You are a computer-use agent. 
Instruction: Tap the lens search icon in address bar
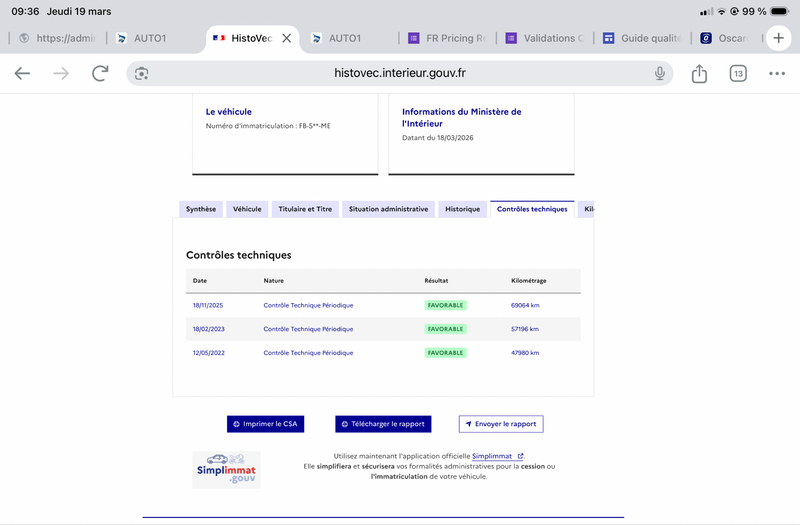pyautogui.click(x=141, y=73)
